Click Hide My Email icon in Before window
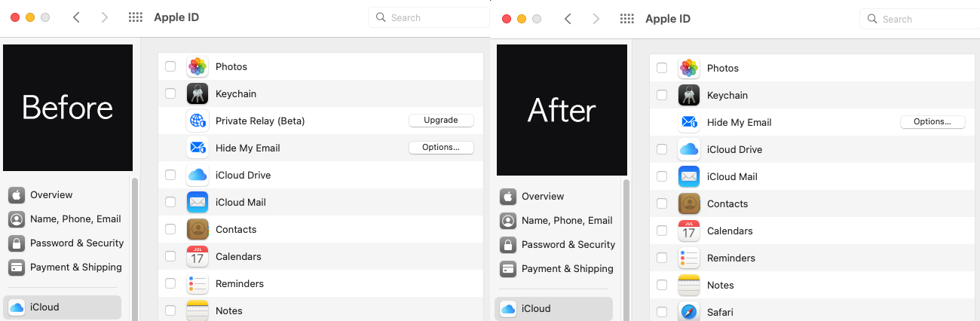The image size is (980, 321). [198, 148]
